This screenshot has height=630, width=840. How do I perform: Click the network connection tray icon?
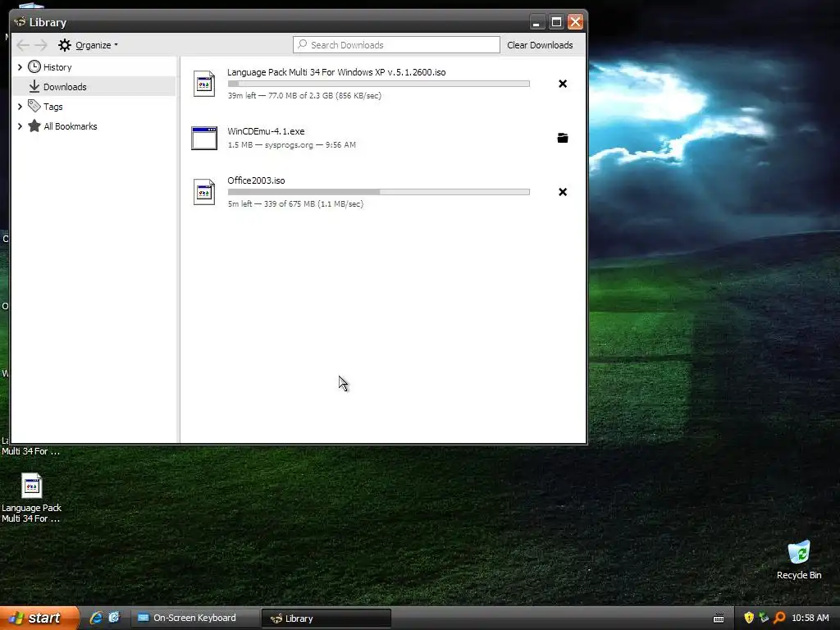764,618
